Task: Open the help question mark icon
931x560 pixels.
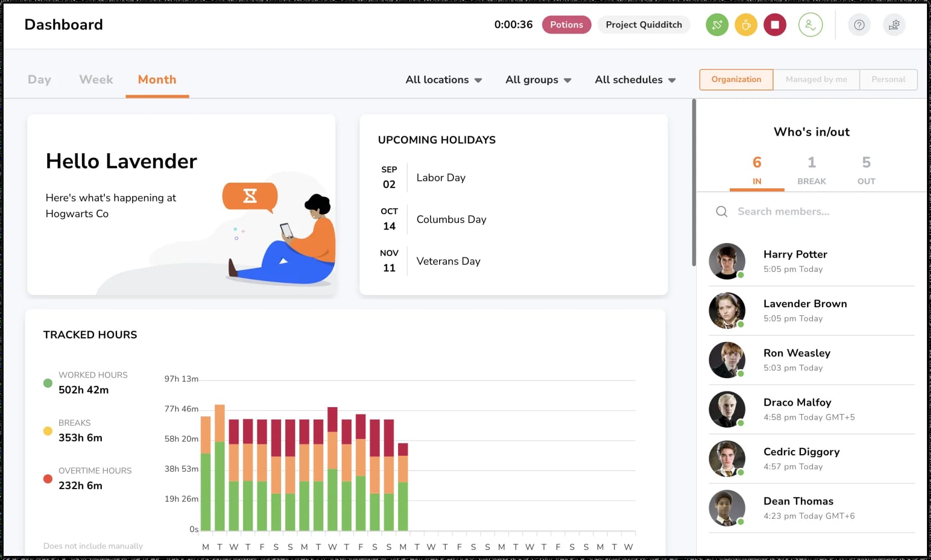Action: [859, 24]
